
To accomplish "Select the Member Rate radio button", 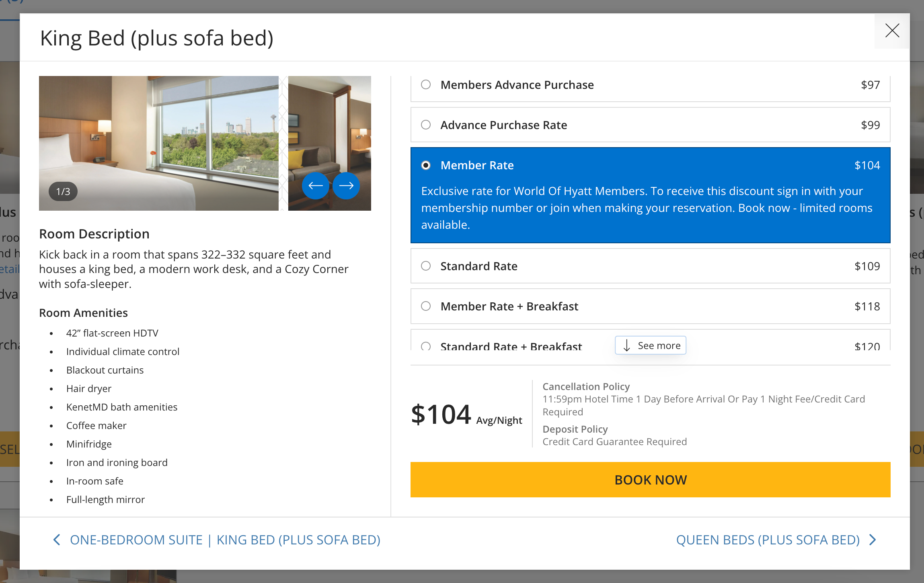I will coord(426,165).
